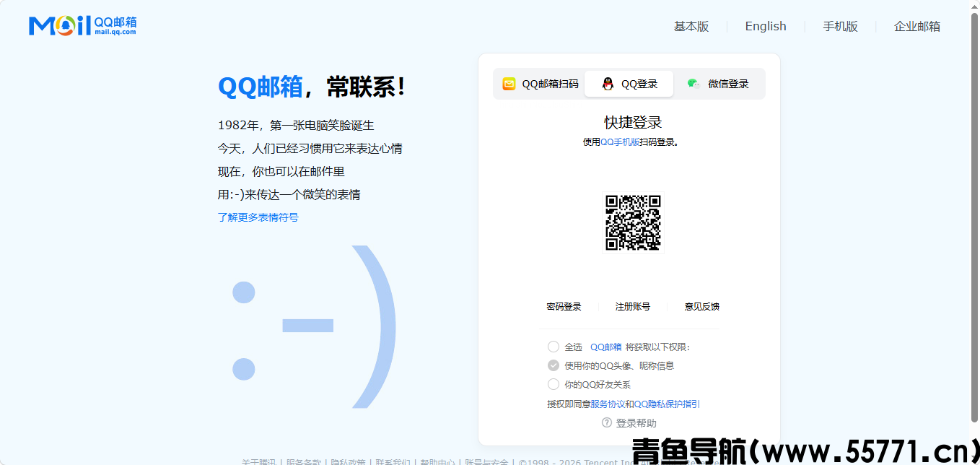Open 注册账号 to register

[633, 307]
